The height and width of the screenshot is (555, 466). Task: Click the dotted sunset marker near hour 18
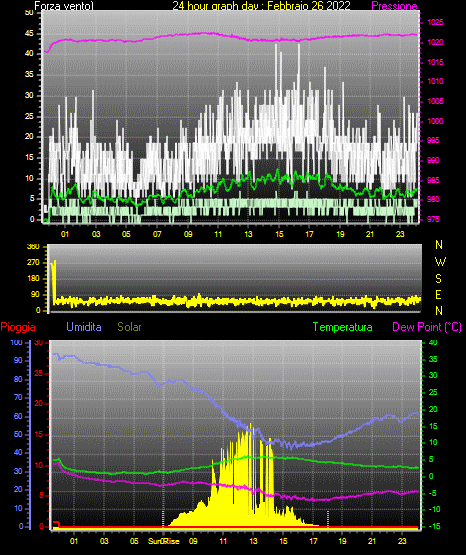[x=328, y=519]
